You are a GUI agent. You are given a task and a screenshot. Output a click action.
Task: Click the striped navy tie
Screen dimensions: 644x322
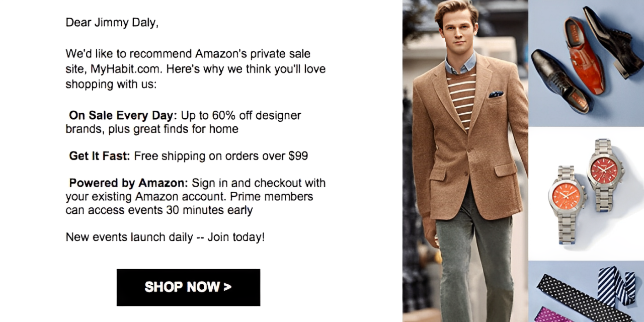(616, 285)
